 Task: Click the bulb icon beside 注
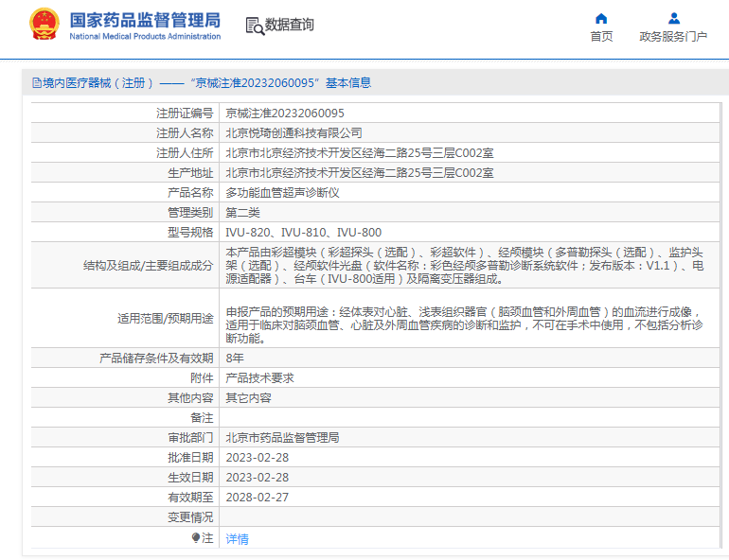click(x=196, y=537)
